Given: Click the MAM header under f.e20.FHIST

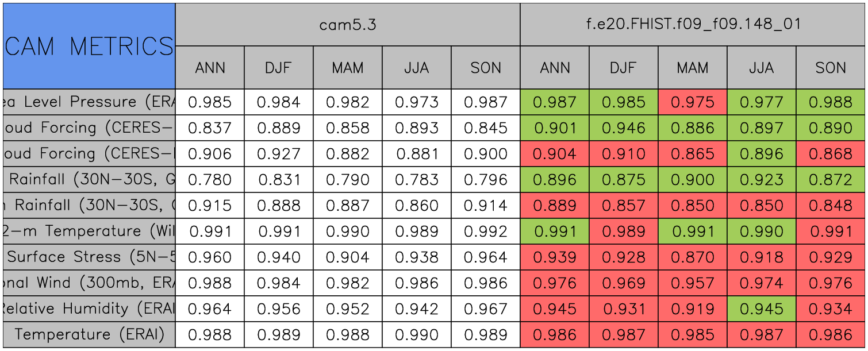Looking at the screenshot, I should [x=693, y=68].
